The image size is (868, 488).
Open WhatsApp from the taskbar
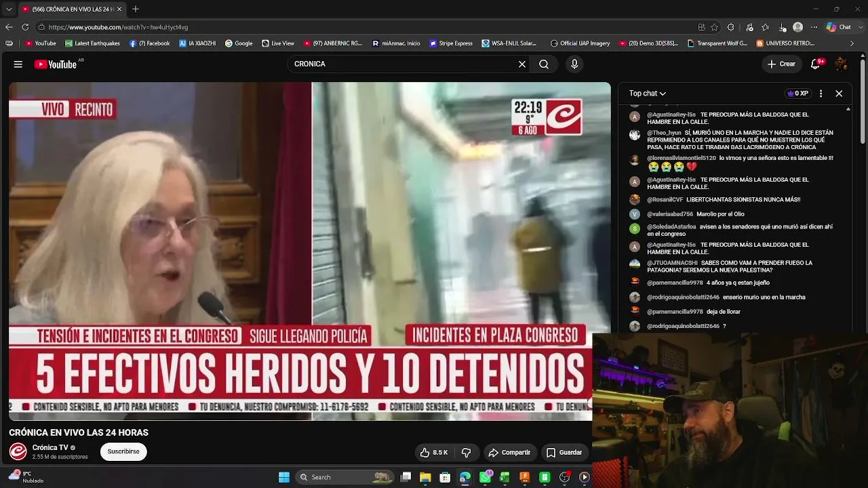(x=485, y=477)
